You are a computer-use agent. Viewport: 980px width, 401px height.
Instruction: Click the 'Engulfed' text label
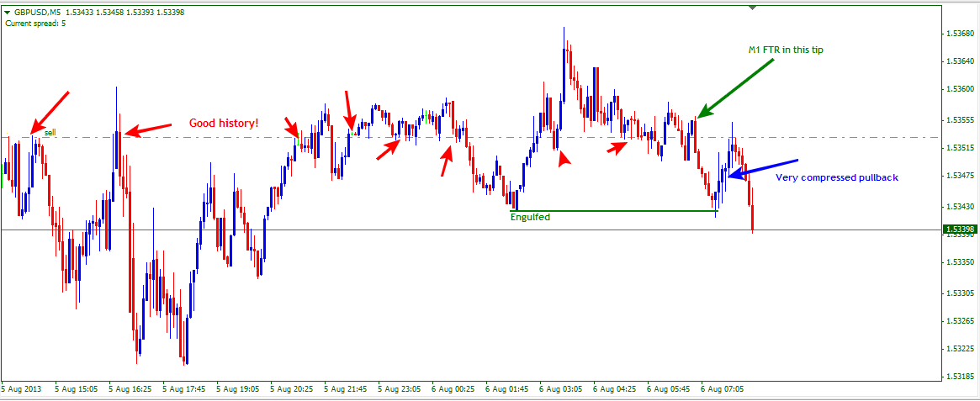tap(530, 217)
